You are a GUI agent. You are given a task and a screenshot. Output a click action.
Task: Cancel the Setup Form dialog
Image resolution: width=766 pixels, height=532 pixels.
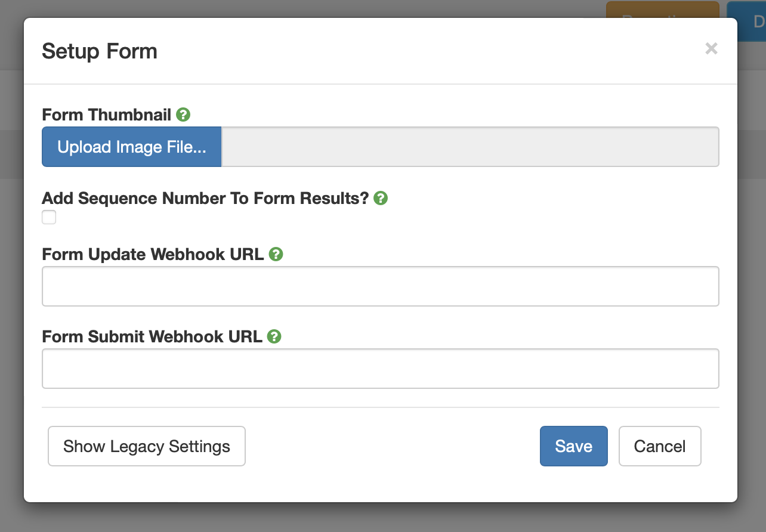[x=660, y=446]
